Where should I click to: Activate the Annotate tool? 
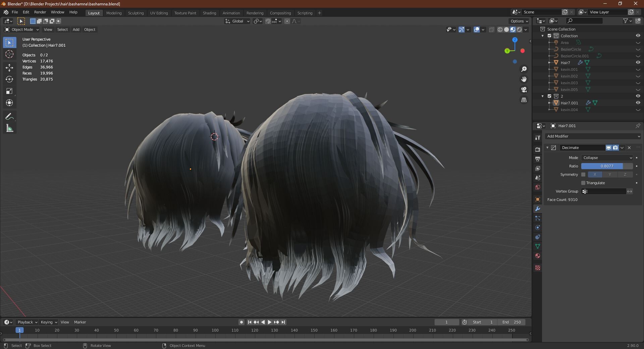(x=9, y=116)
